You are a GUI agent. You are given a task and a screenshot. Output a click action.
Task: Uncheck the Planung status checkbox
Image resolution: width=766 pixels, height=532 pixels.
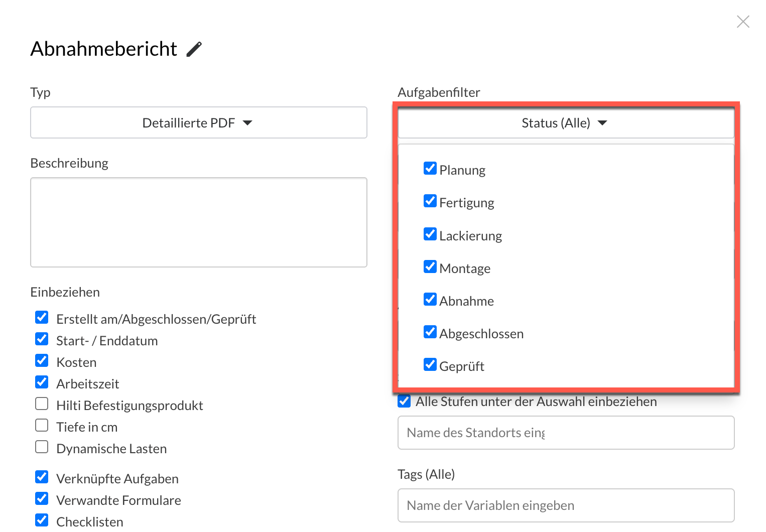tap(430, 169)
